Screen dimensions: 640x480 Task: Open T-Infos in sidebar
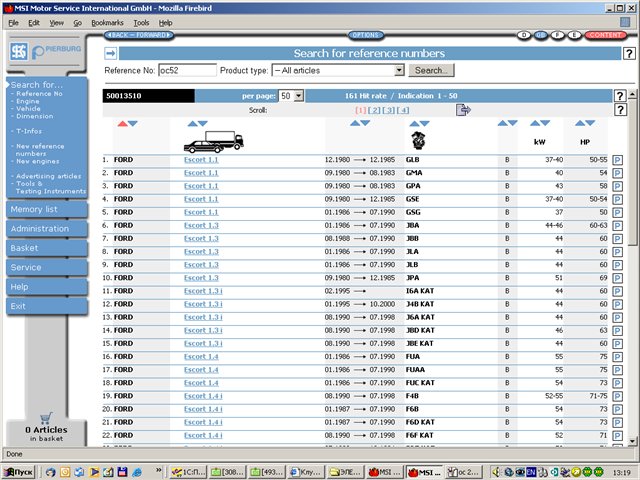[29, 131]
